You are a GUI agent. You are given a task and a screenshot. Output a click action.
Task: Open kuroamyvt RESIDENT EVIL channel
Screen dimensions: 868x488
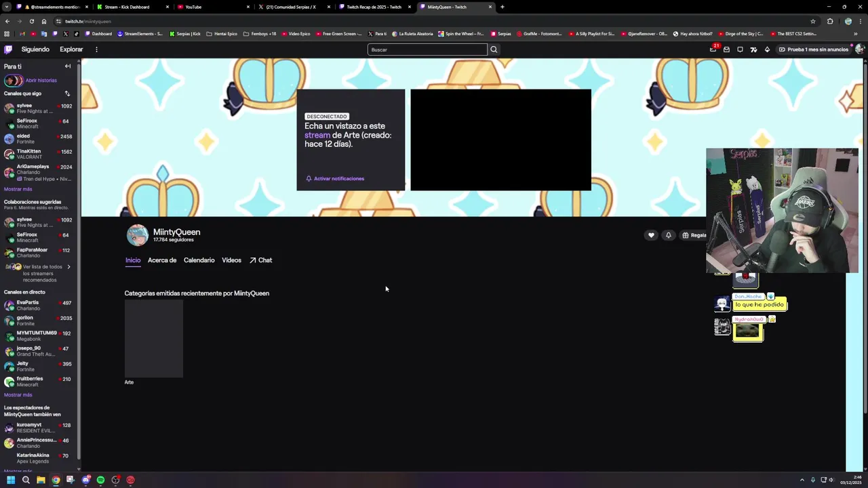tap(38, 428)
